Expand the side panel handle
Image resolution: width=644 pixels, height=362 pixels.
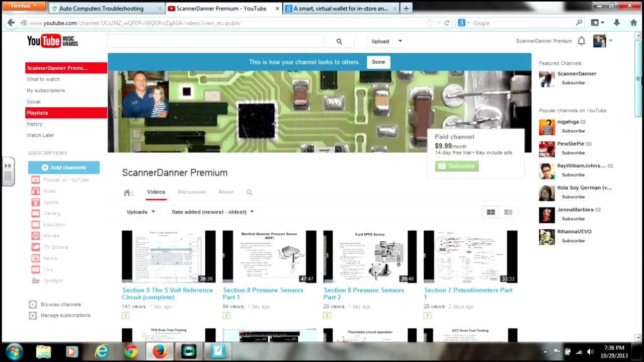[8, 171]
